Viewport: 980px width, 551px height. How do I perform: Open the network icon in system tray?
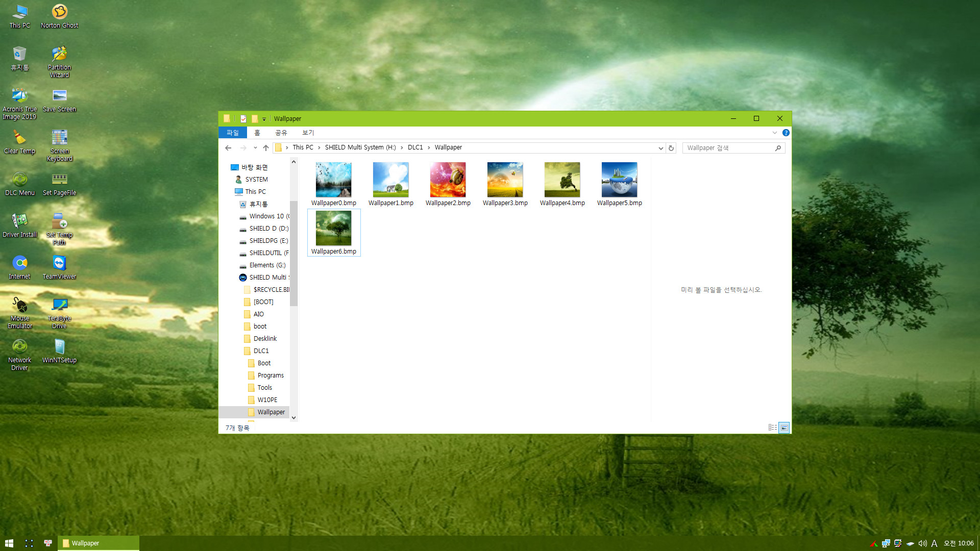886,543
